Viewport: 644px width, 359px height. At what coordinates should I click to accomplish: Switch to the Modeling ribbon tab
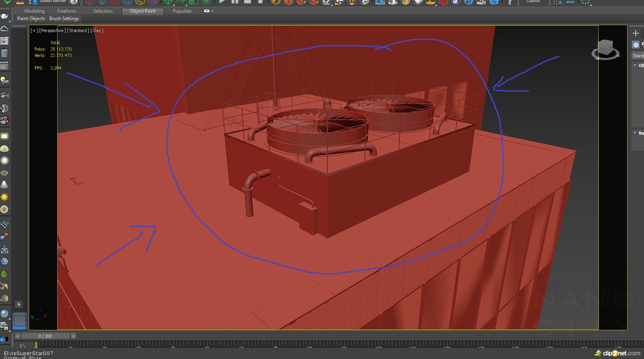point(34,11)
